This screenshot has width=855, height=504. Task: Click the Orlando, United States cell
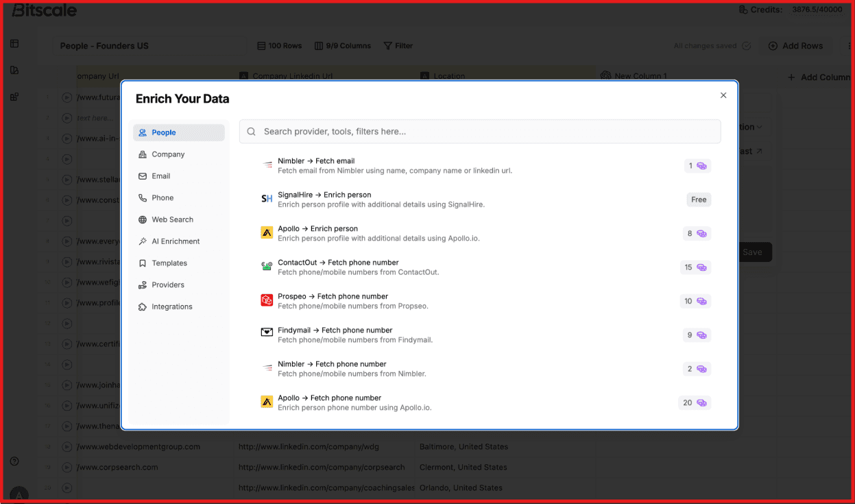click(x=505, y=488)
